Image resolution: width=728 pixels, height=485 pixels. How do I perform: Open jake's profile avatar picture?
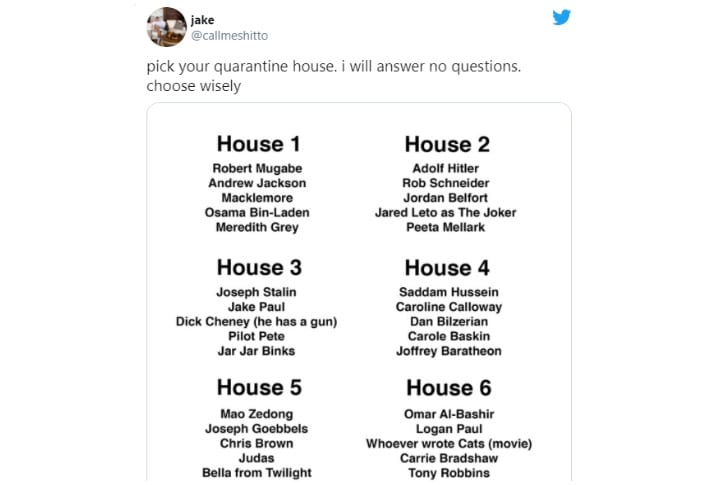(x=167, y=27)
